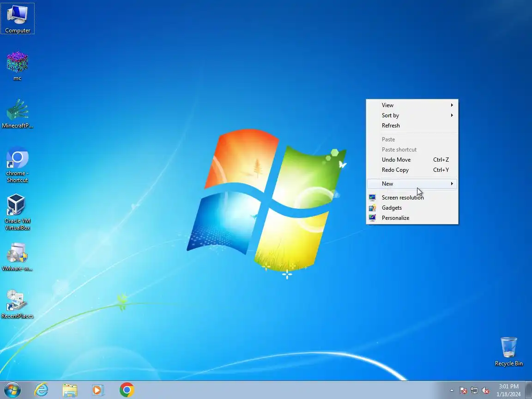532x399 pixels.
Task: Expand the View submenu
Action: [412, 105]
